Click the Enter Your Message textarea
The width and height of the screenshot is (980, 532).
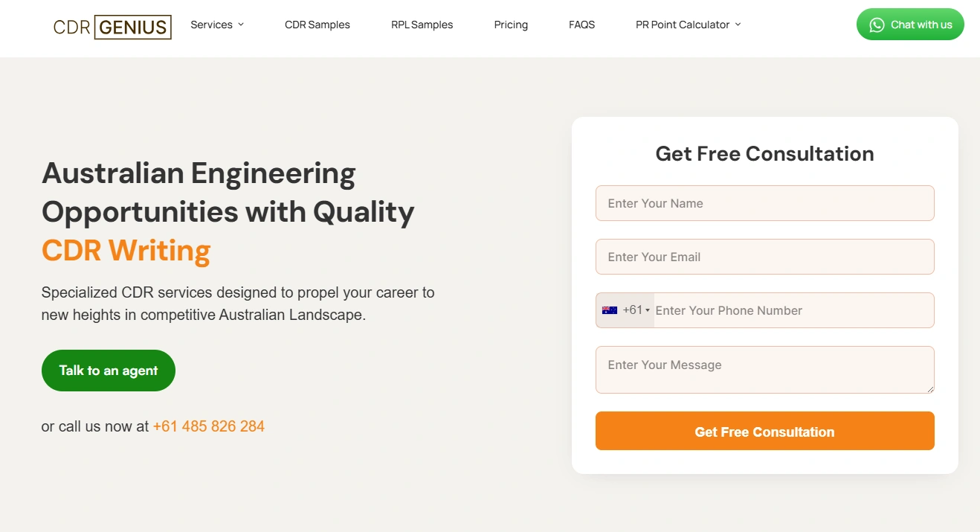coord(764,370)
